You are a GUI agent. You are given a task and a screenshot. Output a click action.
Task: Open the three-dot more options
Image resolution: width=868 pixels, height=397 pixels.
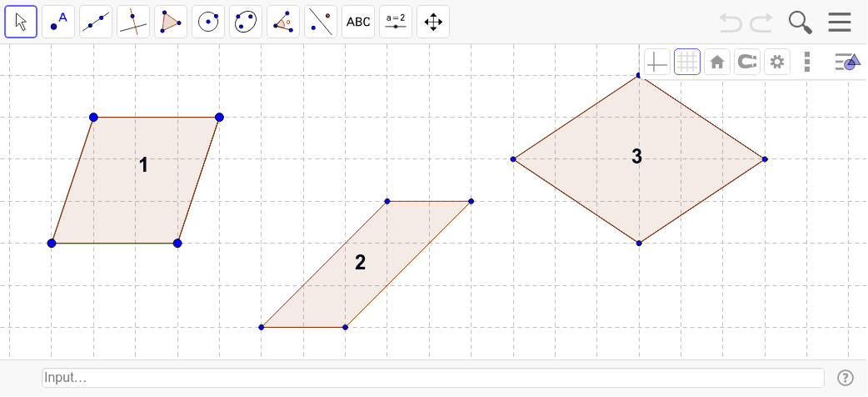coord(807,62)
